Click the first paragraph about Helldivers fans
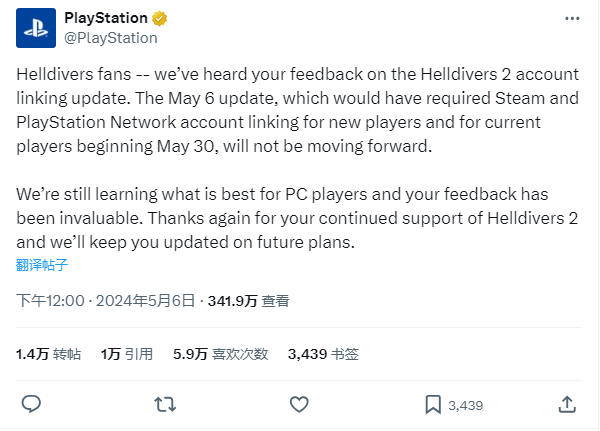Image resolution: width=600 pixels, height=431 pixels. pos(298,110)
